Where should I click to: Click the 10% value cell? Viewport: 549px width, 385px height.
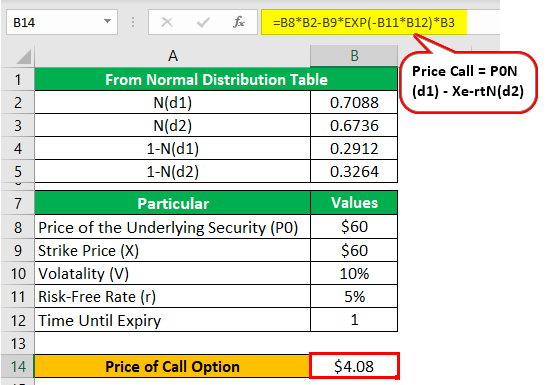coord(354,274)
